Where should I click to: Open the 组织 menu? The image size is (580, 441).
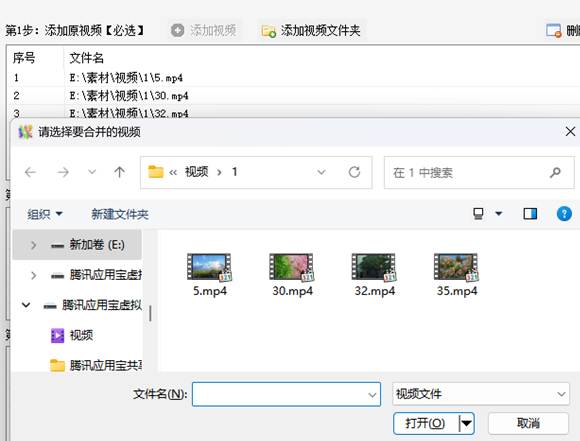pyautogui.click(x=45, y=214)
